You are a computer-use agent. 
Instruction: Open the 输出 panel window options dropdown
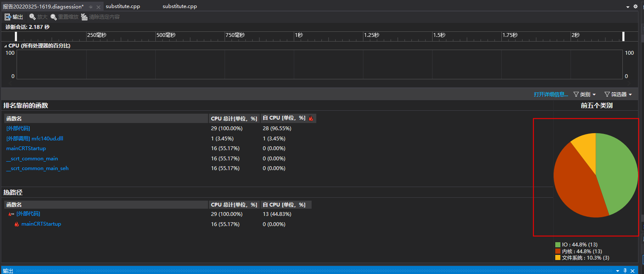tap(618, 271)
